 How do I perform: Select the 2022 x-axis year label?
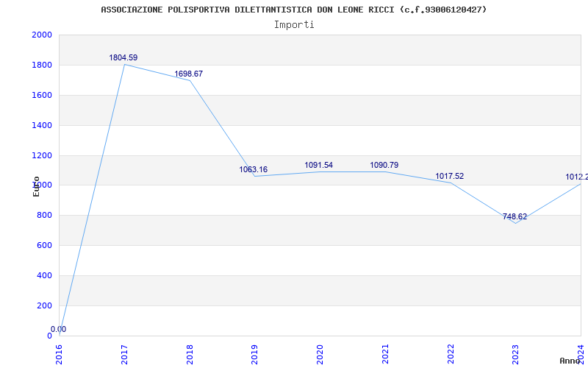click(451, 354)
